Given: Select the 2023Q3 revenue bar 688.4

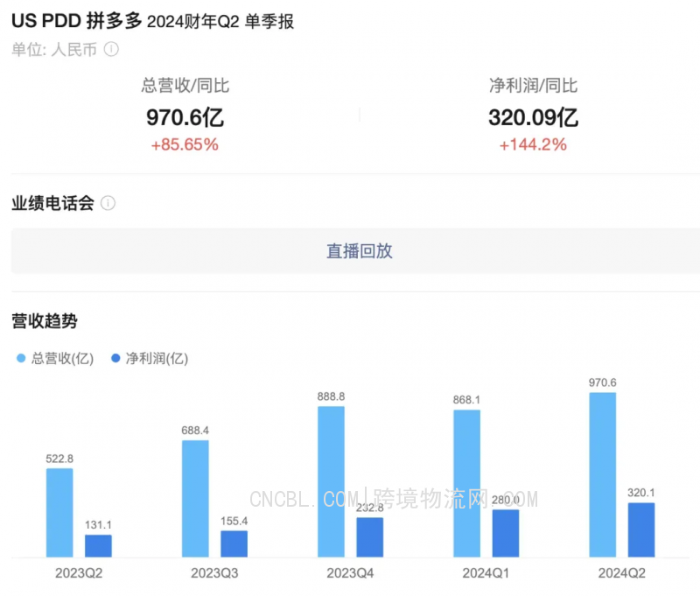Looking at the screenshot, I should coord(195,499).
